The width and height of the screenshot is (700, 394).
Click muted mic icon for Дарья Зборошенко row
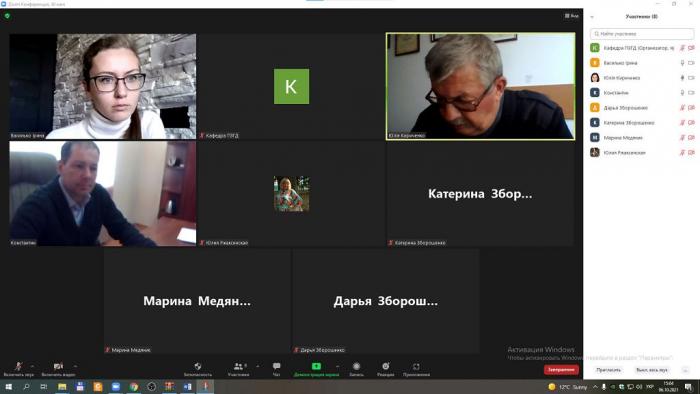[682, 108]
